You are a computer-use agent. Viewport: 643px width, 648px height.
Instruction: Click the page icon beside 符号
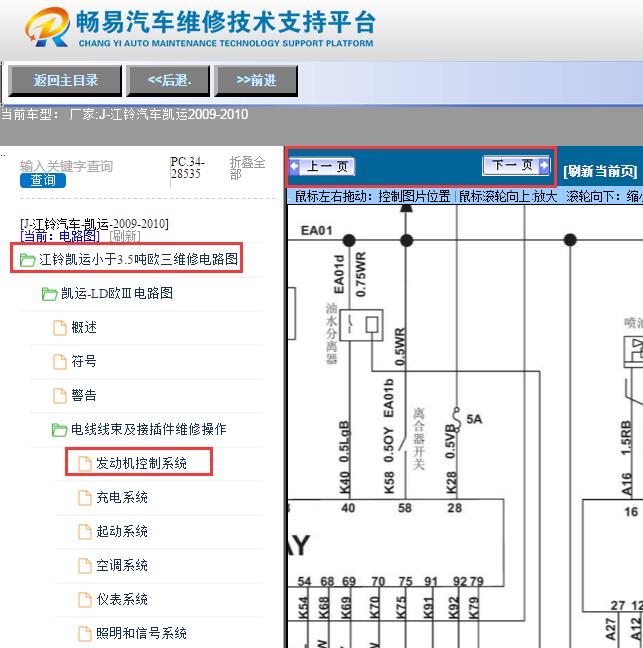[x=60, y=362]
